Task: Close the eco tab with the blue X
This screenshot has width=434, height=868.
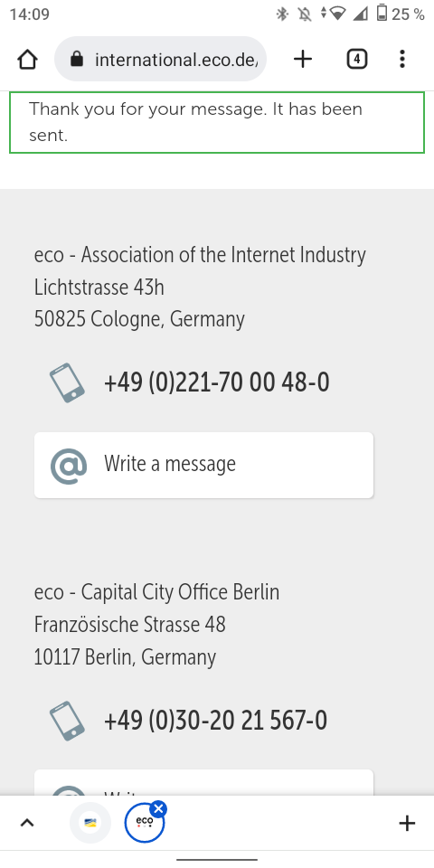Action: click(x=158, y=808)
